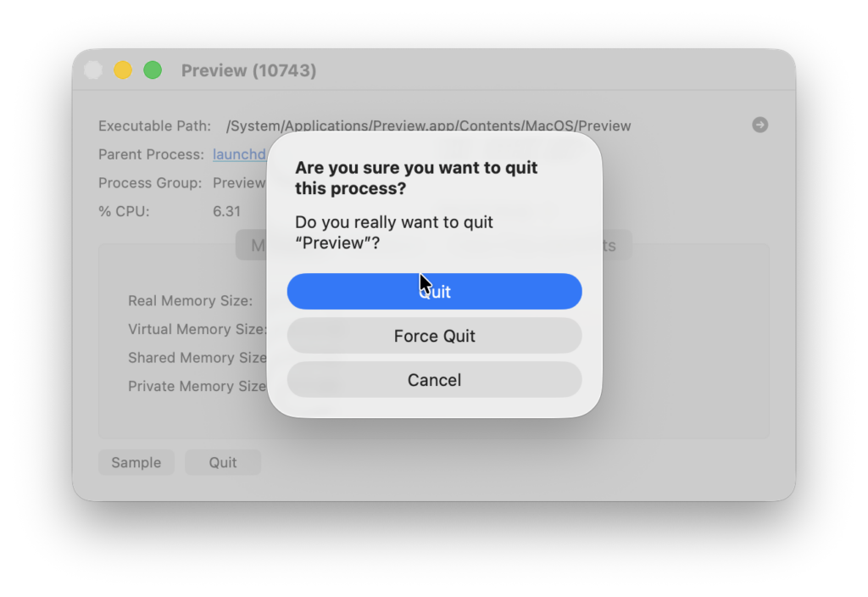868x597 pixels.
Task: Click the Quit button at the window bottom
Action: [223, 462]
